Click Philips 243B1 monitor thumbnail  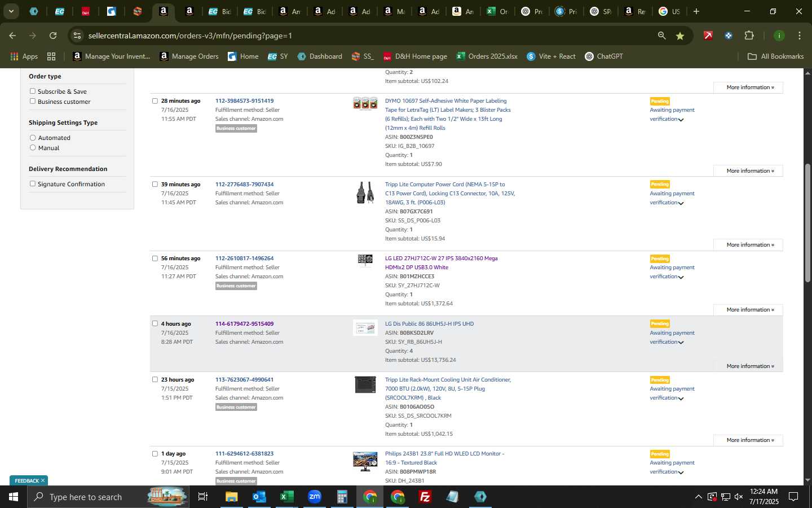point(365,461)
